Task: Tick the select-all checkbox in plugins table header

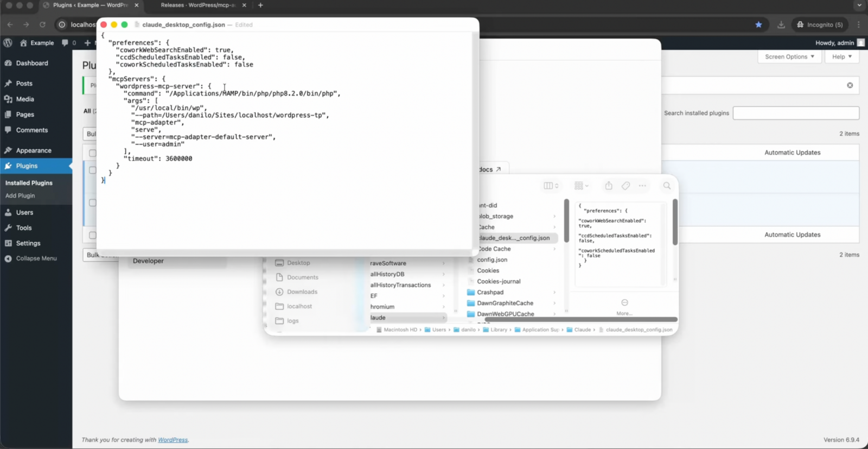Action: click(92, 153)
